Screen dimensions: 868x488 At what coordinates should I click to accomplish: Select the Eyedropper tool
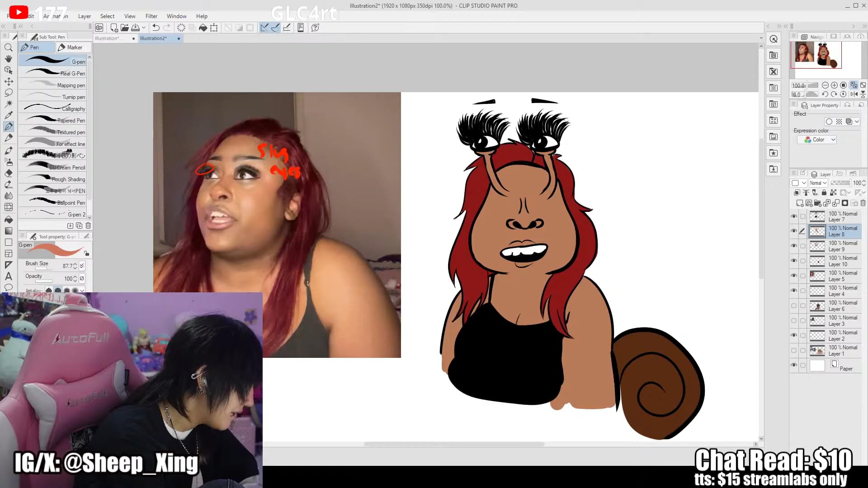8,115
